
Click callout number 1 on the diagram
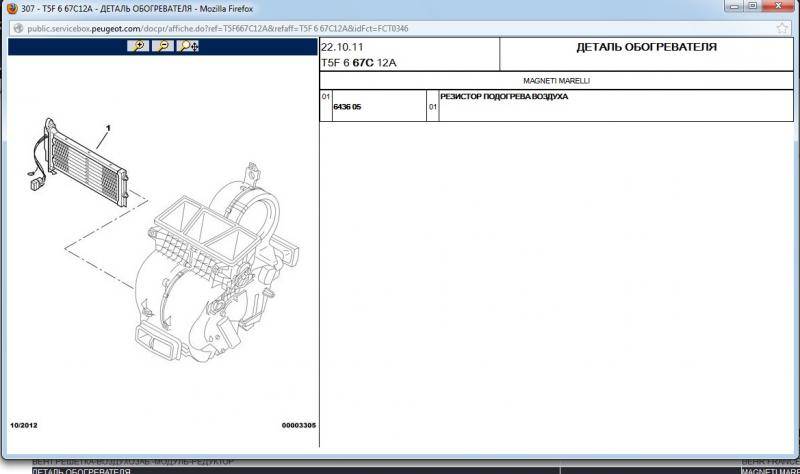[108, 128]
